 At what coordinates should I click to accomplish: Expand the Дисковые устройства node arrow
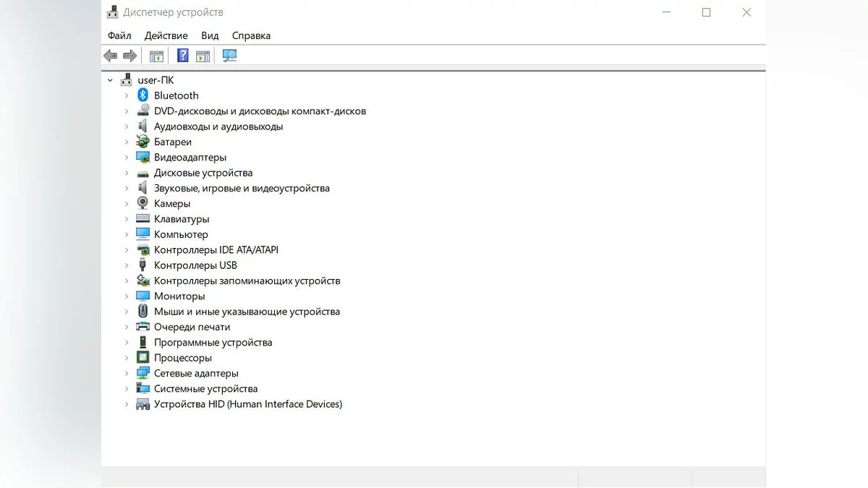click(x=127, y=173)
